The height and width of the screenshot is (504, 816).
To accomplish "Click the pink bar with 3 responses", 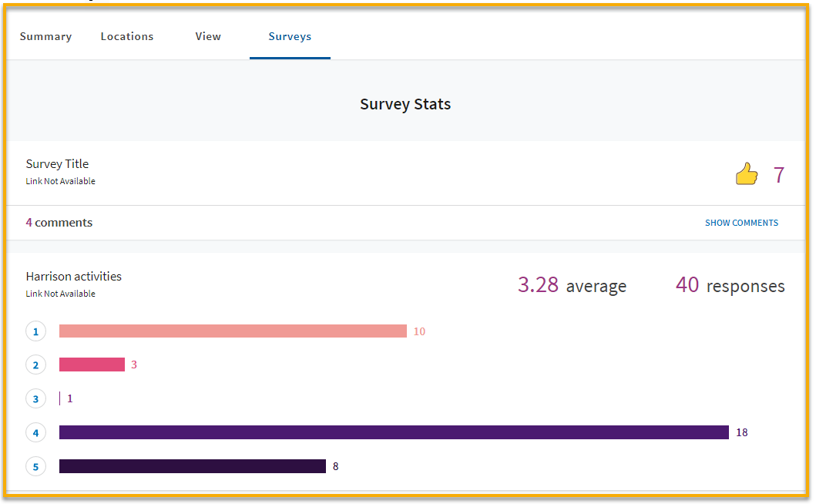I will (92, 365).
